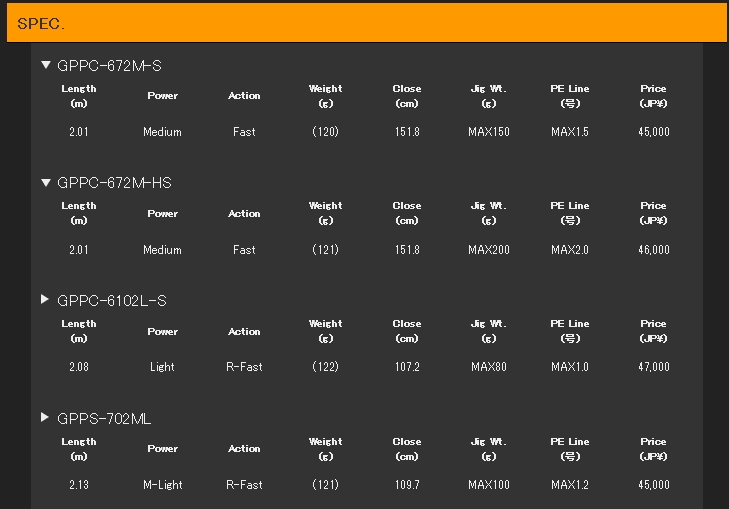Screen dimensions: 729x509
Task: Click the 45,000 price of GPPS-702ML
Action: (x=654, y=485)
